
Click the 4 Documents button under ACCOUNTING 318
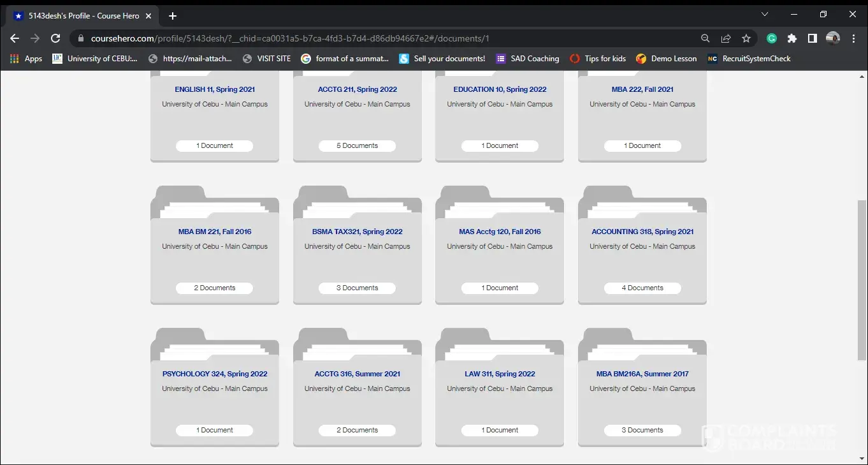[x=642, y=288]
